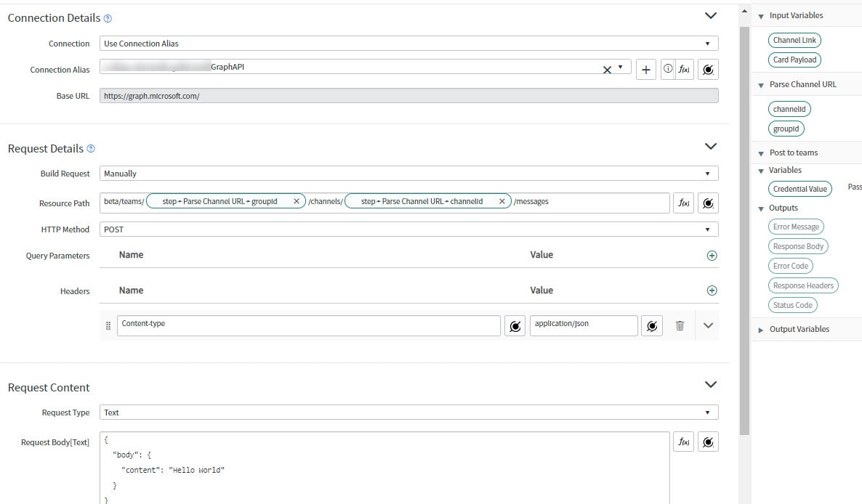Click the plus icon to add a Query Parameter
This screenshot has width=862, height=504.
point(712,255)
